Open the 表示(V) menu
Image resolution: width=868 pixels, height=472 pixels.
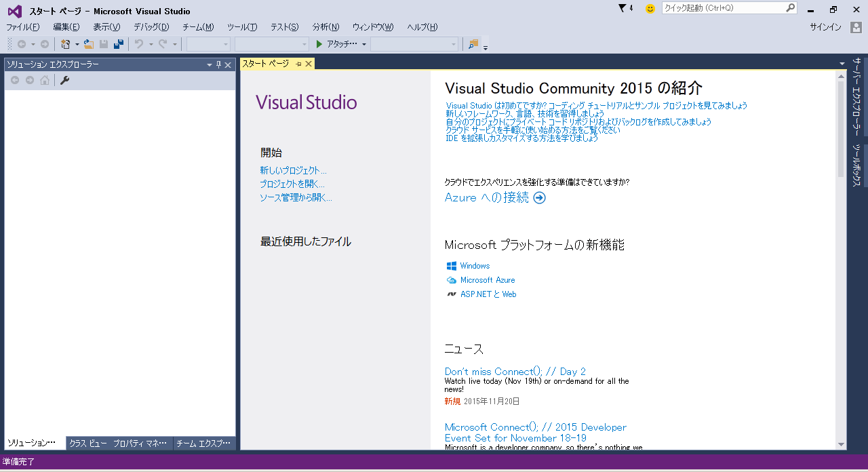point(106,27)
